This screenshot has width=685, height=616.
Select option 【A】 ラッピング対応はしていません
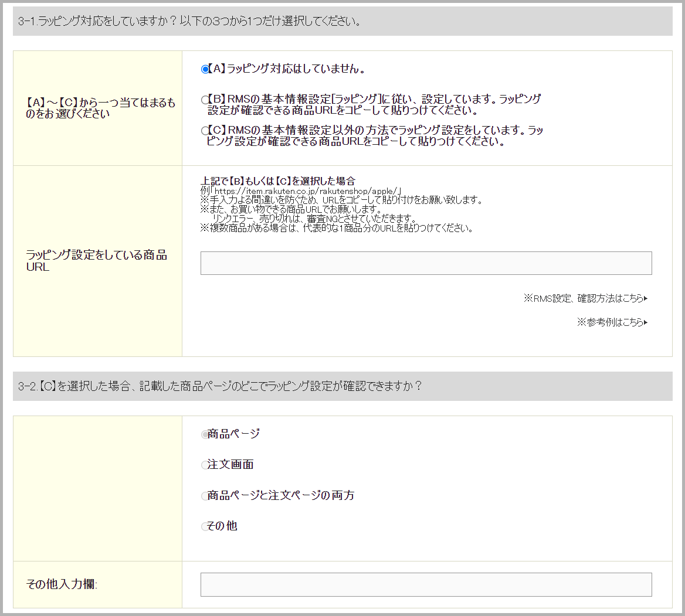click(x=205, y=69)
